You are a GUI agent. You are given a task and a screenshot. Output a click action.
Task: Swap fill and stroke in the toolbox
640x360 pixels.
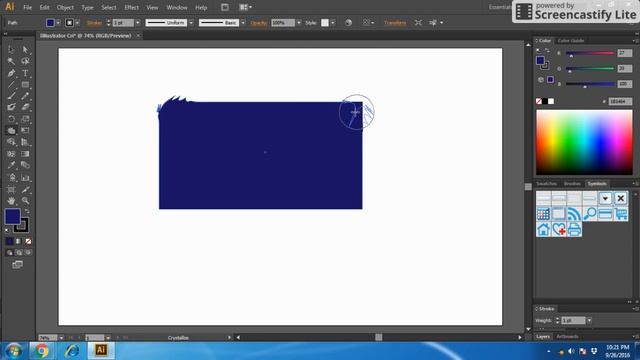(x=27, y=211)
